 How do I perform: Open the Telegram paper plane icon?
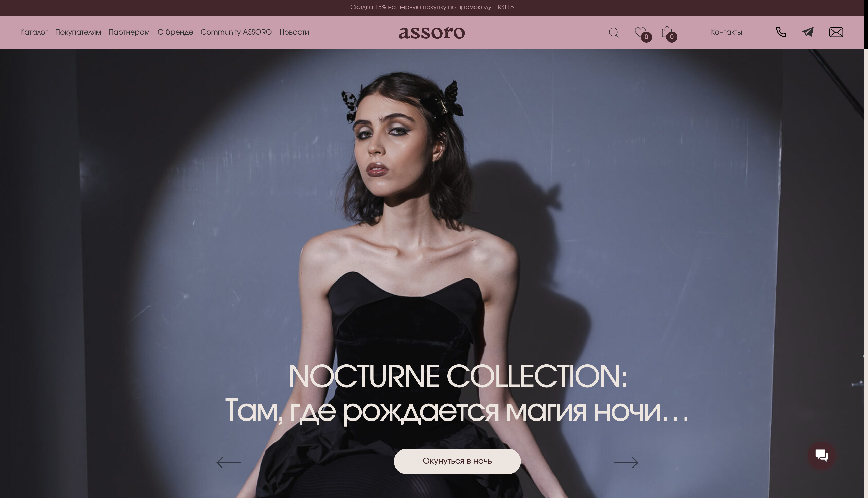pos(808,32)
